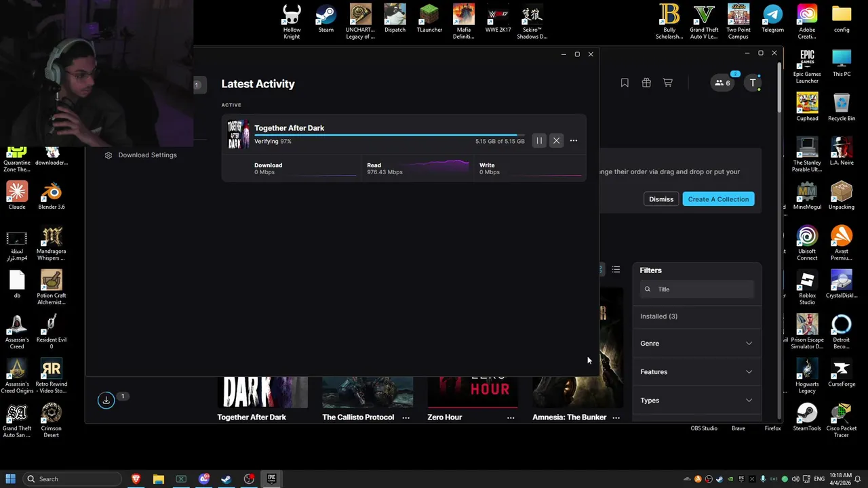Open Dispatch desktop shortcut
The height and width of the screenshot is (488, 868).
point(395,19)
